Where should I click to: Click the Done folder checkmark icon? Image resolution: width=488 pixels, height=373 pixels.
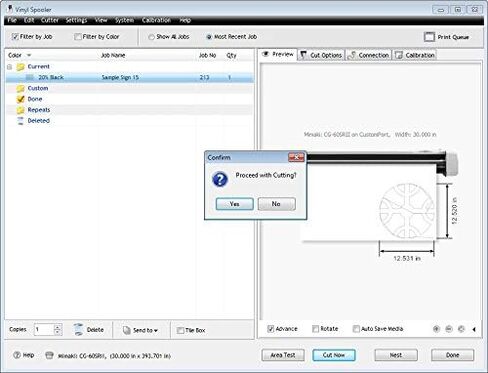[x=21, y=99]
